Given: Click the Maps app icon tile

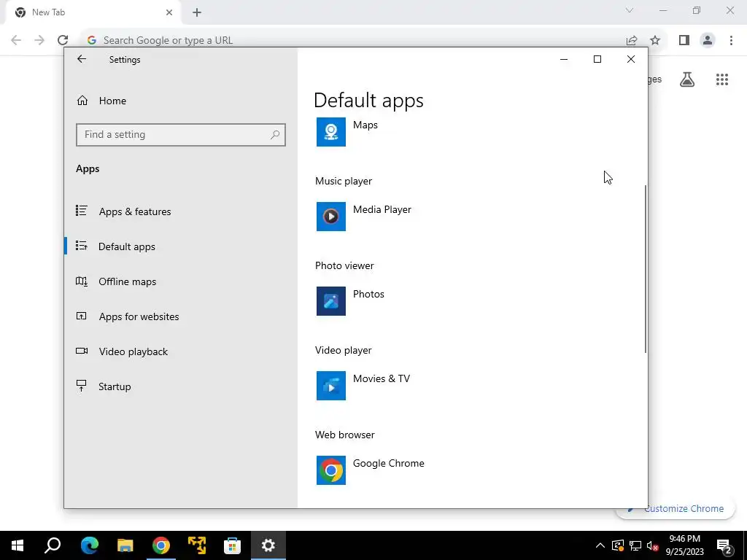Looking at the screenshot, I should (x=331, y=132).
